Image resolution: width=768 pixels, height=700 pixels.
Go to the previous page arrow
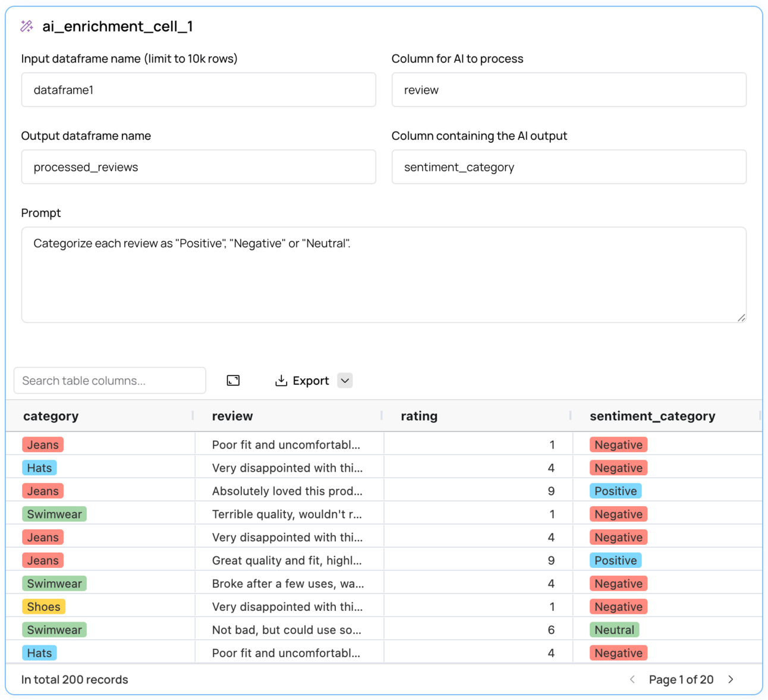pyautogui.click(x=632, y=679)
